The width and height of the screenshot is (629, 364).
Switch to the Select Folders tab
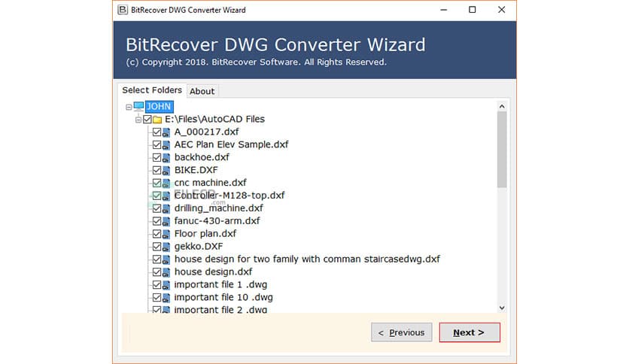tap(152, 90)
